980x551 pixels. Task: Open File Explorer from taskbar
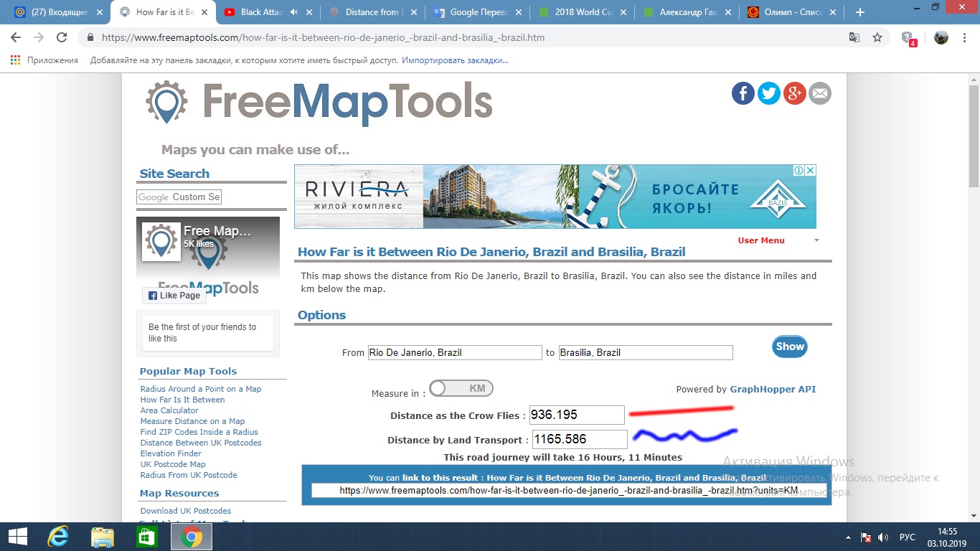[102, 537]
